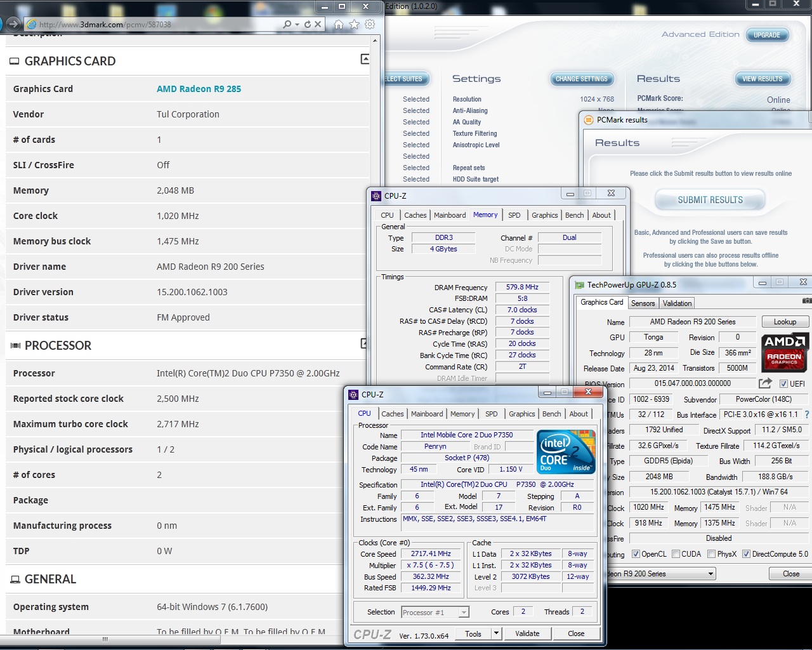Click CHANGE SETTINGS in PCMark
Image resolution: width=812 pixels, height=650 pixels.
click(x=582, y=79)
